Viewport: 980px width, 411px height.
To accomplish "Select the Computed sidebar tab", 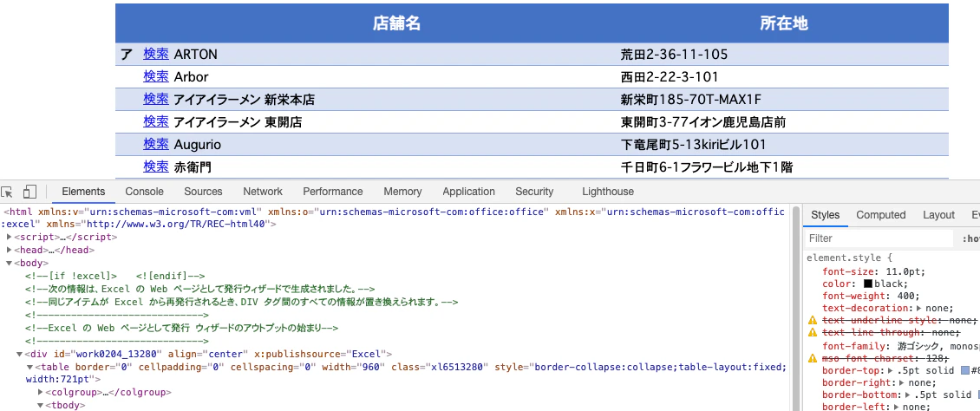I will tap(880, 215).
